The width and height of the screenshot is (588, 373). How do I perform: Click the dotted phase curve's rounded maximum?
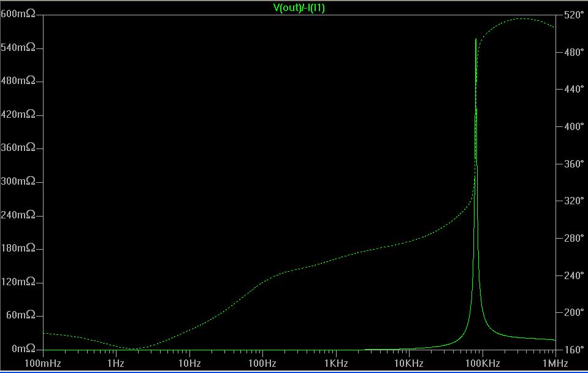pyautogui.click(x=523, y=19)
